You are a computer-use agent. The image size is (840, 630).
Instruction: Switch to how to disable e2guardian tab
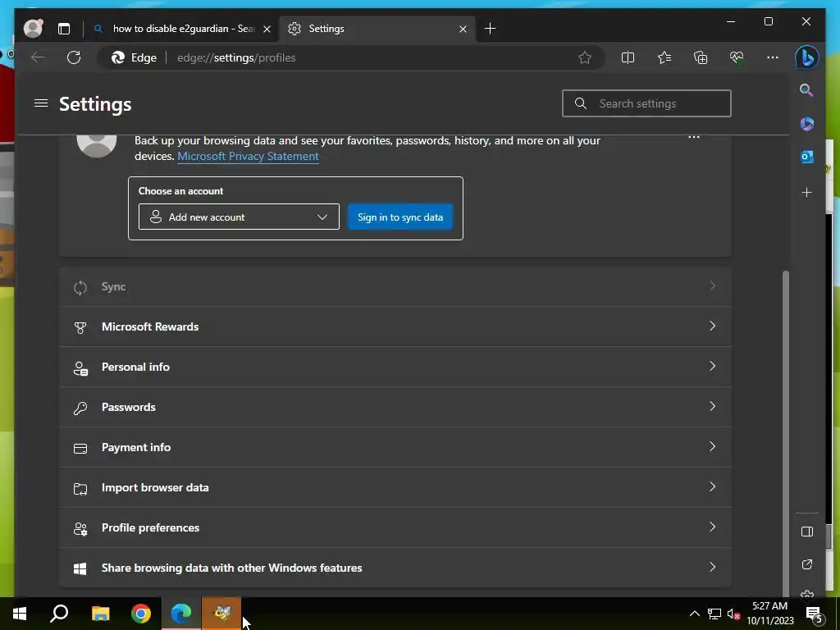tap(182, 29)
